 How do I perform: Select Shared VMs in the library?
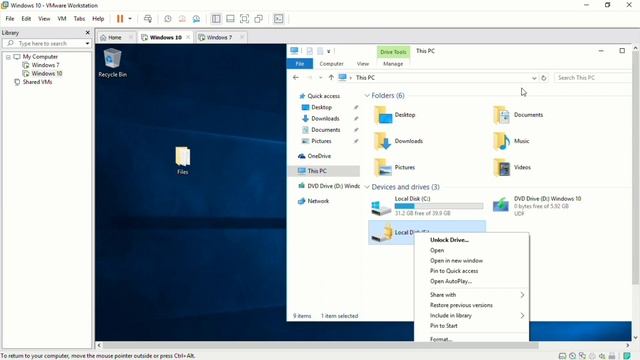coord(37,82)
